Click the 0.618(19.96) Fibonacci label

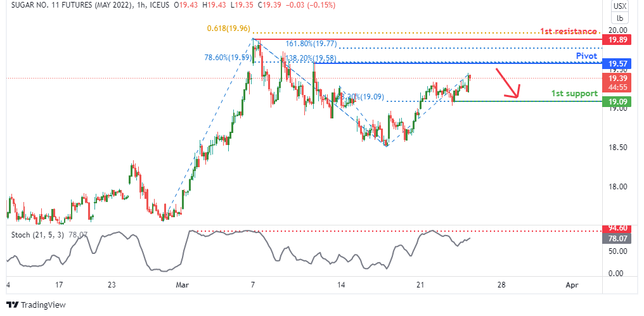coord(229,28)
